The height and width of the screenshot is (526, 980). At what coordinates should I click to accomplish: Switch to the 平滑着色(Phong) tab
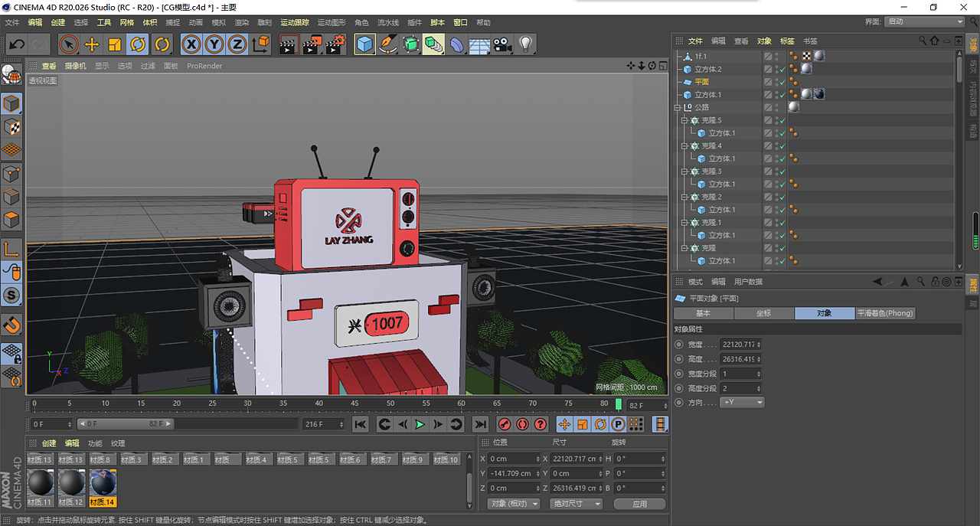point(885,312)
